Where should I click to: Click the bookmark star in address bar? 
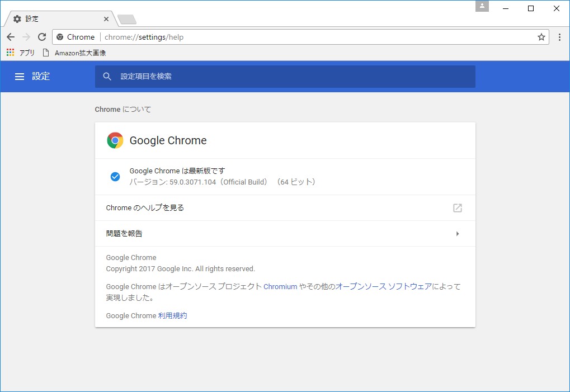(x=540, y=36)
